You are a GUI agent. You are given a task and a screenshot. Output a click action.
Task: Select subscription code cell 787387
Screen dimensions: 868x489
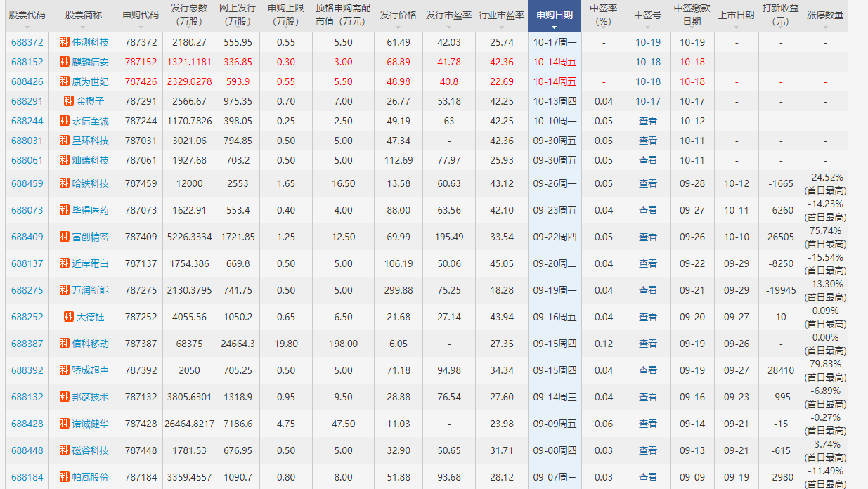[141, 344]
